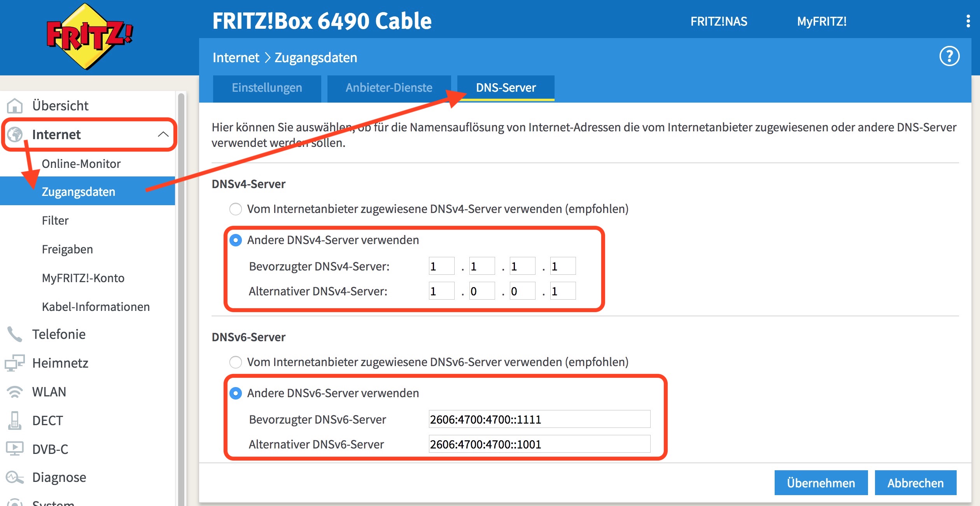Click third octet of alternative DNSv4 server
This screenshot has width=980, height=506.
coord(522,291)
